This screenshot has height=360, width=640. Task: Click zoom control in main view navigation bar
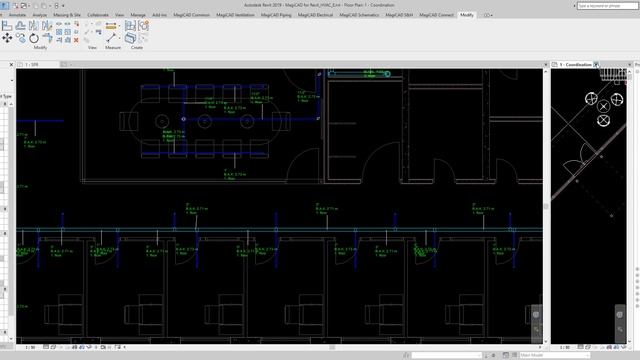click(x=536, y=329)
